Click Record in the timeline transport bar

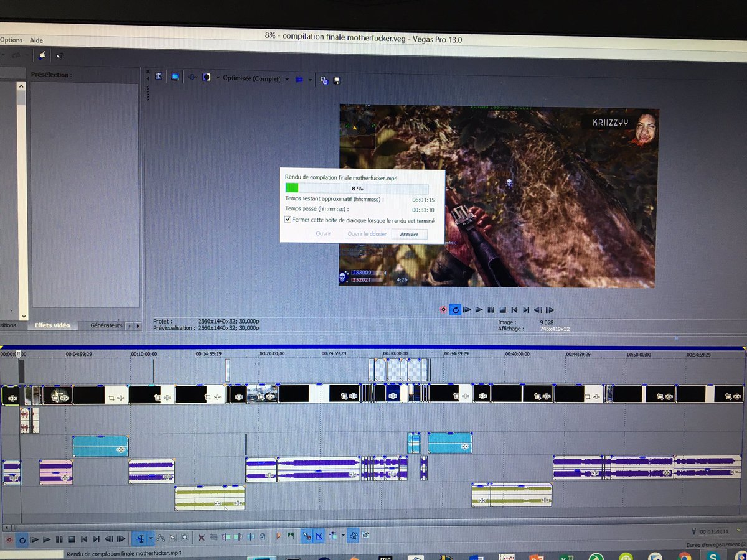tap(9, 539)
